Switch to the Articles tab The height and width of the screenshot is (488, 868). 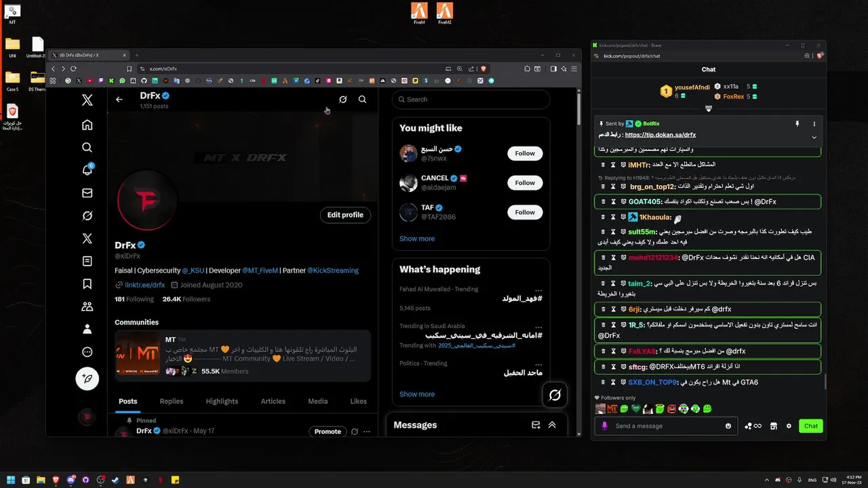pos(273,401)
